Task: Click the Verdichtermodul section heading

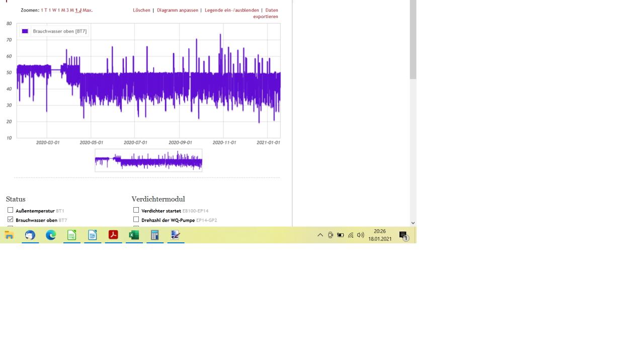Action: [x=158, y=199]
